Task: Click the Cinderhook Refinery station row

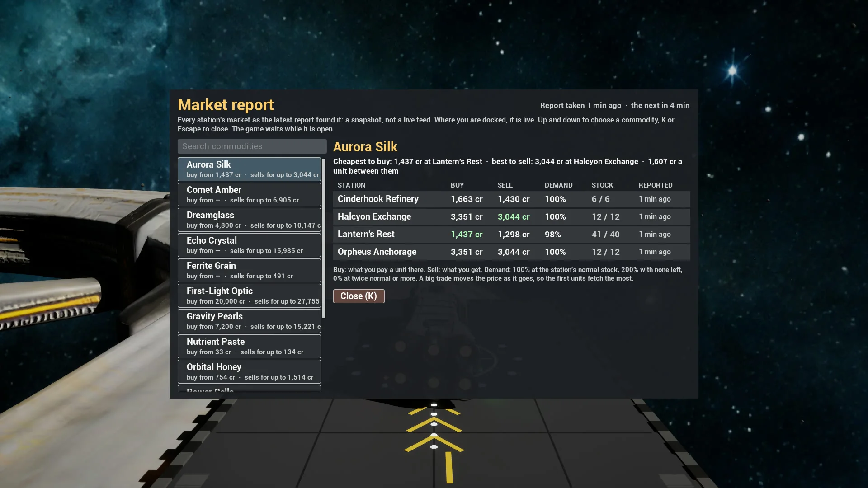Action: (511, 199)
